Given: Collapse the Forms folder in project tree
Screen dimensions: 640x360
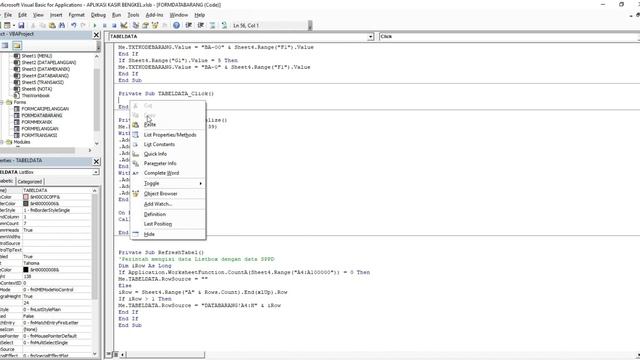Looking at the screenshot, I should [x=2, y=102].
